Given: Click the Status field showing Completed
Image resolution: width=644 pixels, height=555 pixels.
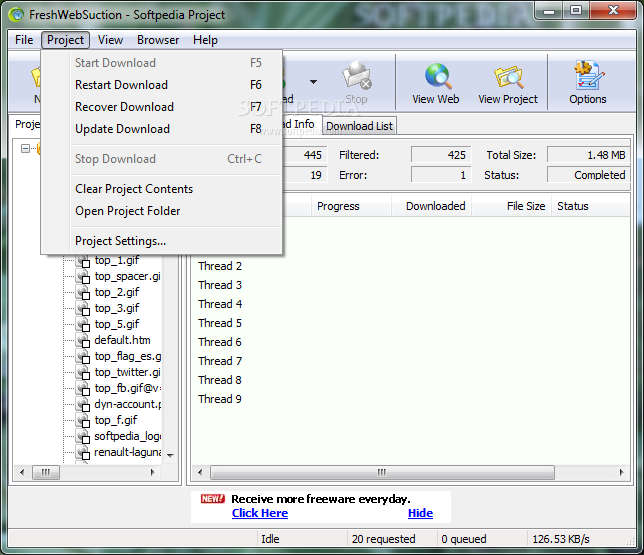Looking at the screenshot, I should 588,175.
